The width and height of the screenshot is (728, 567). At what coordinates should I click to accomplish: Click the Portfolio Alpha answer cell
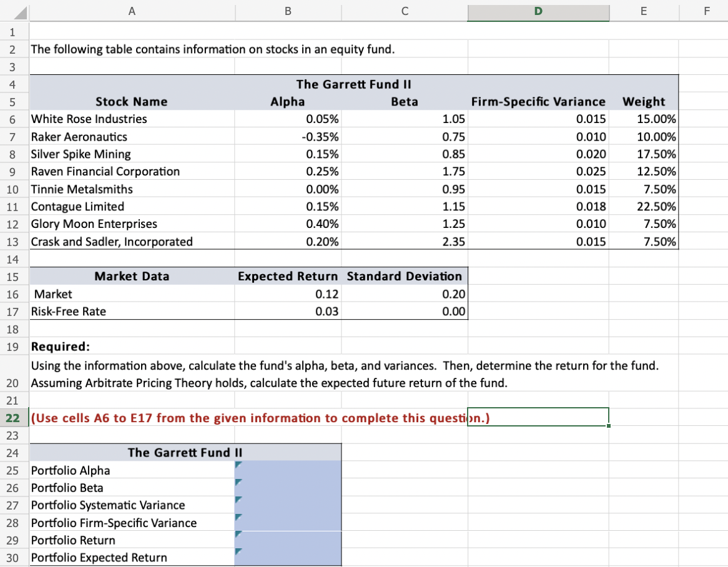coord(288,470)
